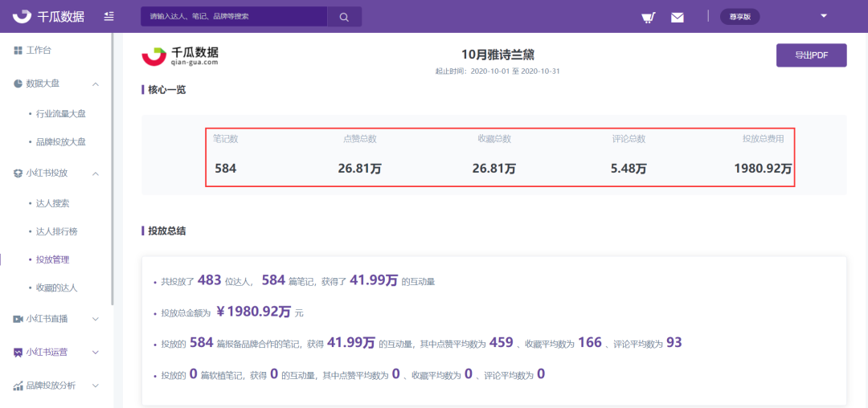Screen dimensions: 868x408
Task: Click the 483 位达人 figure
Action: 209,280
